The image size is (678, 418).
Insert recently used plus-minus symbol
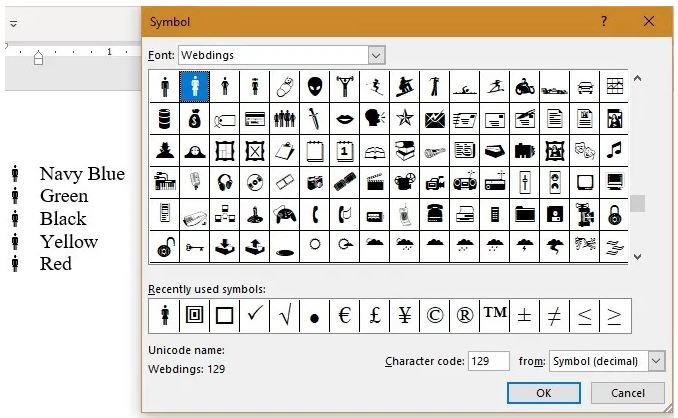coord(525,316)
